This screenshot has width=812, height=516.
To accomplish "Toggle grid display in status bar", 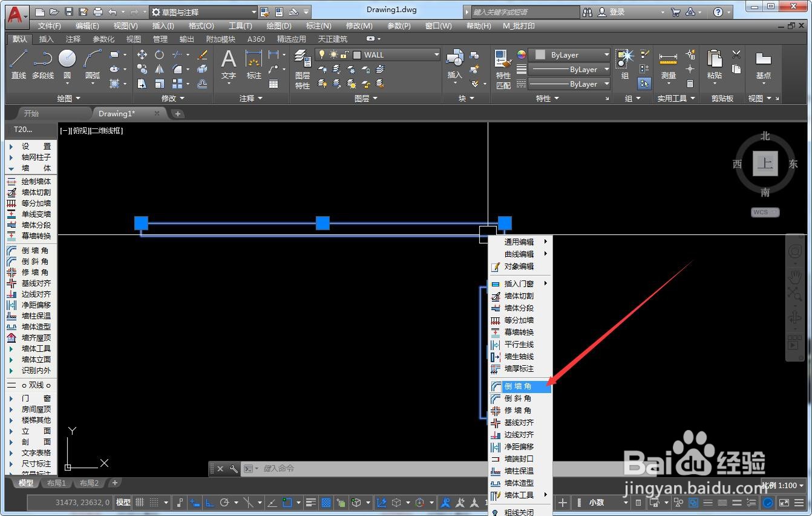I will click(140, 502).
